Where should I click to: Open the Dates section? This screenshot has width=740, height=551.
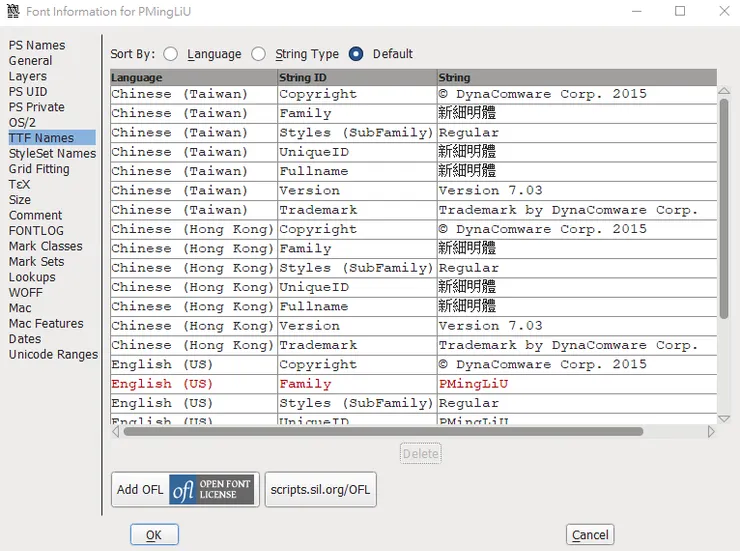[x=25, y=339]
